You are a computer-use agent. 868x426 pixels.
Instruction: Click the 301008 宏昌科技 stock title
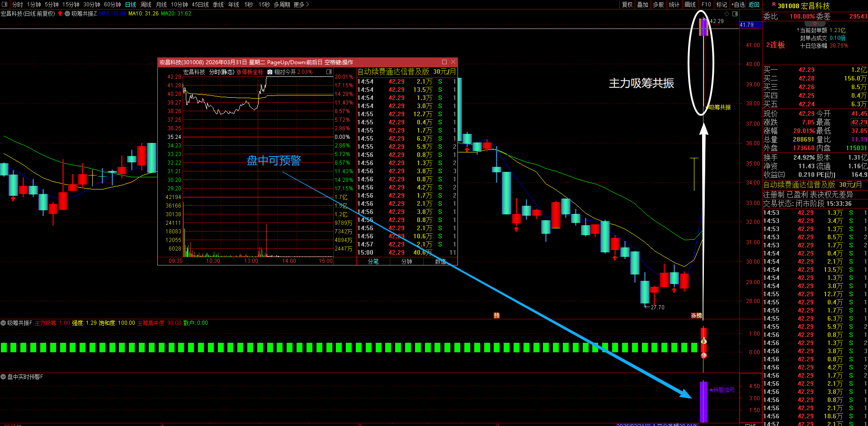[803, 6]
